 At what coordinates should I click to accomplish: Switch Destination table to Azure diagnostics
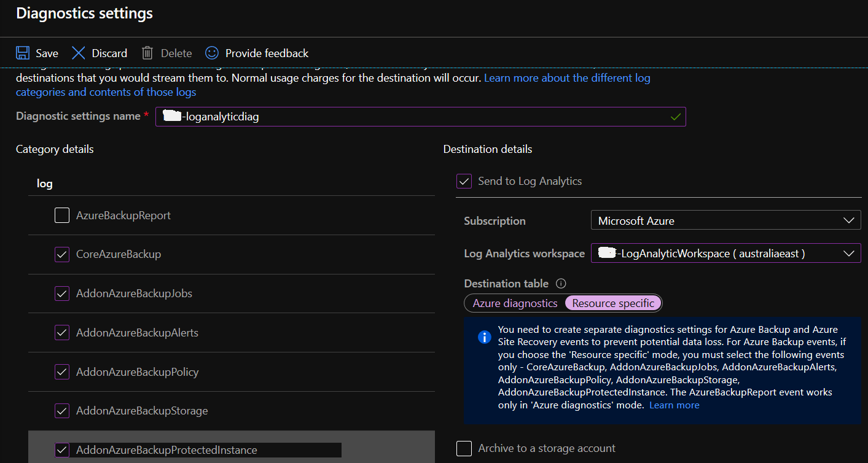pyautogui.click(x=515, y=303)
